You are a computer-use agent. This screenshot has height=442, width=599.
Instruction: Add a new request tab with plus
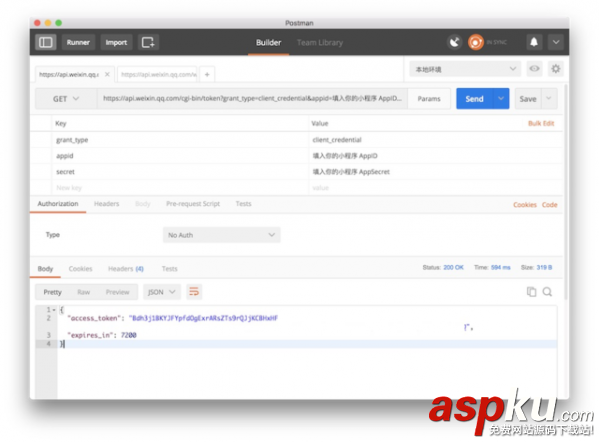[207, 74]
